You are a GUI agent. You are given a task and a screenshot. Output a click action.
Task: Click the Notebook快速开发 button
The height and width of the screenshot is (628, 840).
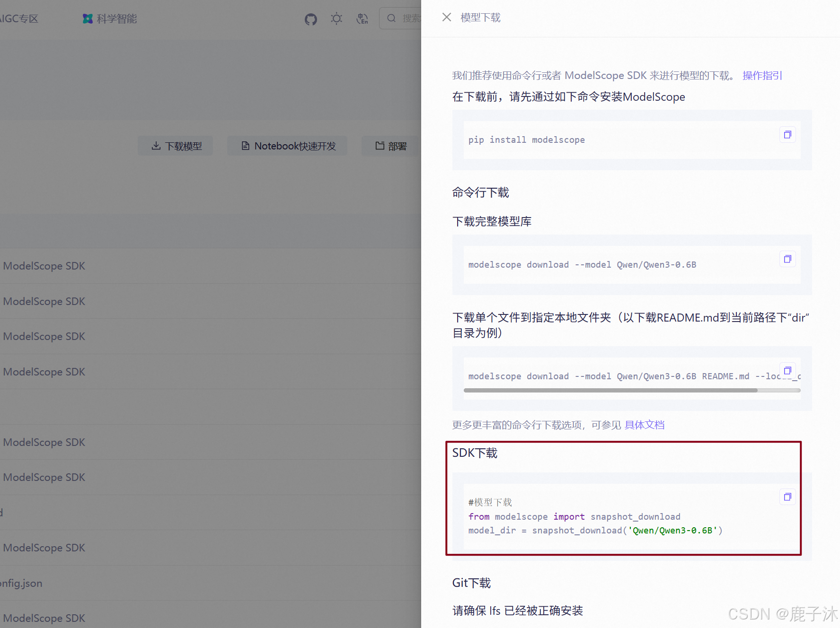coord(287,146)
